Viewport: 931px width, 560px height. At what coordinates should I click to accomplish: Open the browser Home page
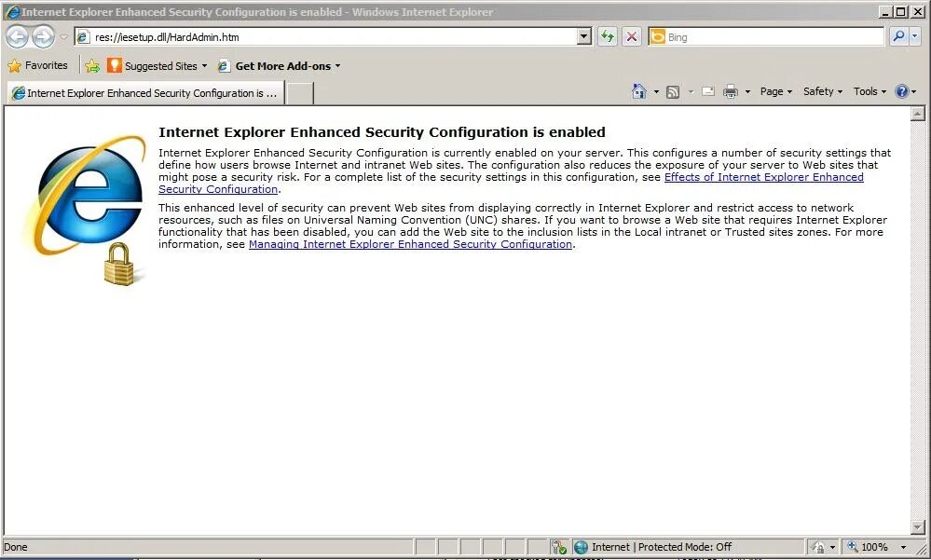point(639,91)
